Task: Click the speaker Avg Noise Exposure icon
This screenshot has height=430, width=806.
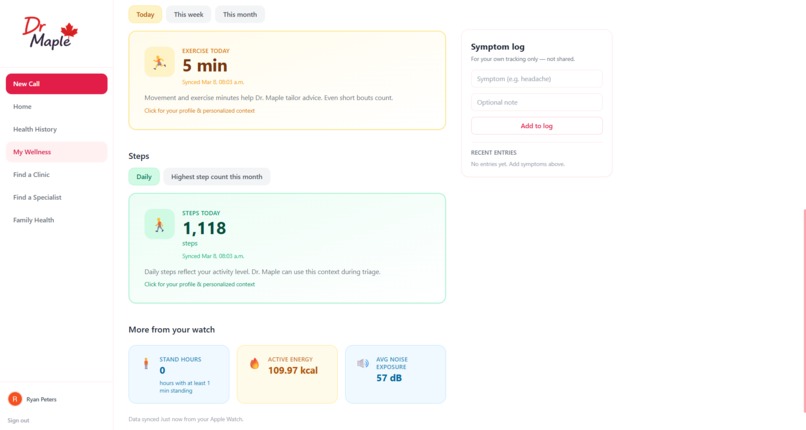Action: 363,363
